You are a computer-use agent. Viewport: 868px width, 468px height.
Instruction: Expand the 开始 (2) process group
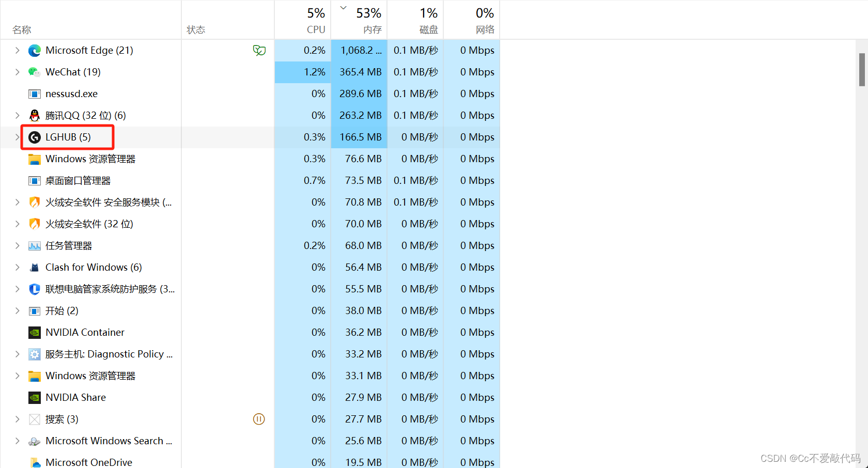click(x=17, y=311)
